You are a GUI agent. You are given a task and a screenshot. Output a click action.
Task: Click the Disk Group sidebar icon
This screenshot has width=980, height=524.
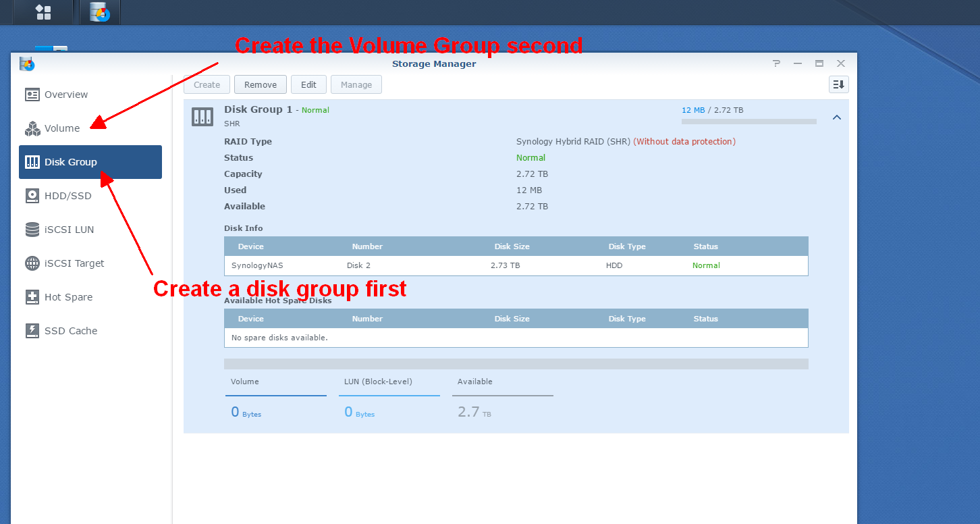click(32, 162)
